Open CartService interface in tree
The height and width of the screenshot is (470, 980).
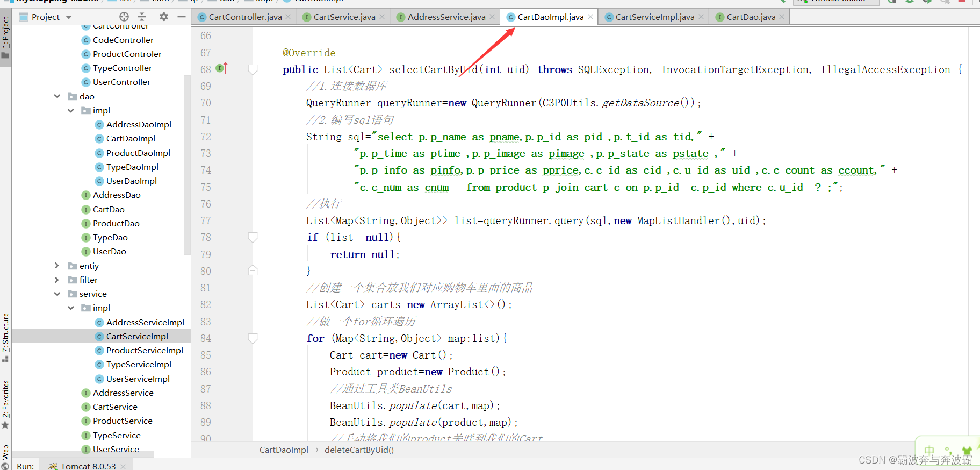tap(115, 407)
